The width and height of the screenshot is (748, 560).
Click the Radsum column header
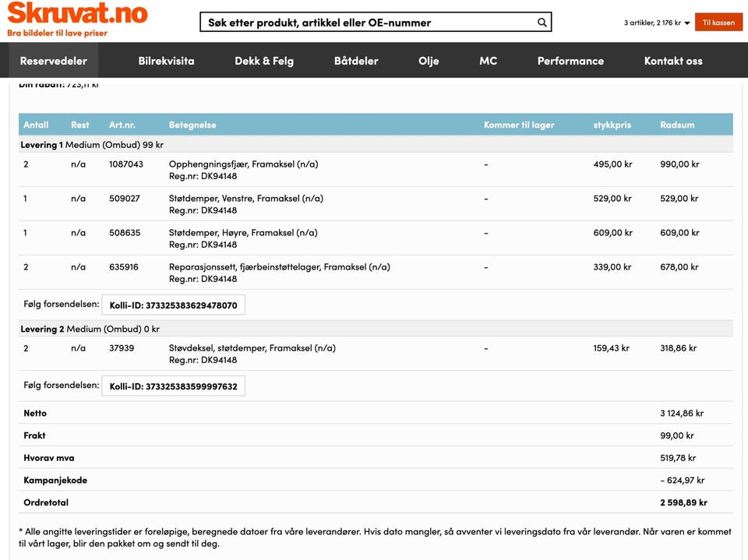click(677, 125)
